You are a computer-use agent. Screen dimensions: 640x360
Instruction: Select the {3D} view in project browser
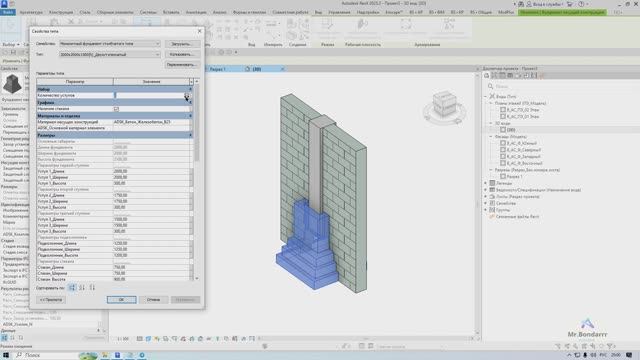pos(511,130)
